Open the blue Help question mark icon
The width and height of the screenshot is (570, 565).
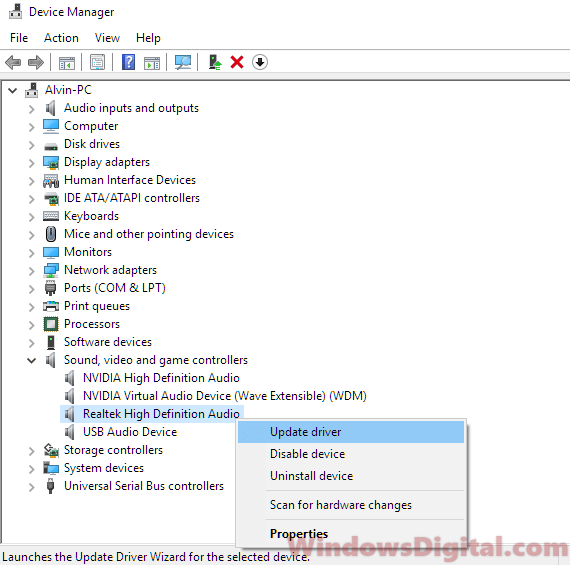(128, 62)
